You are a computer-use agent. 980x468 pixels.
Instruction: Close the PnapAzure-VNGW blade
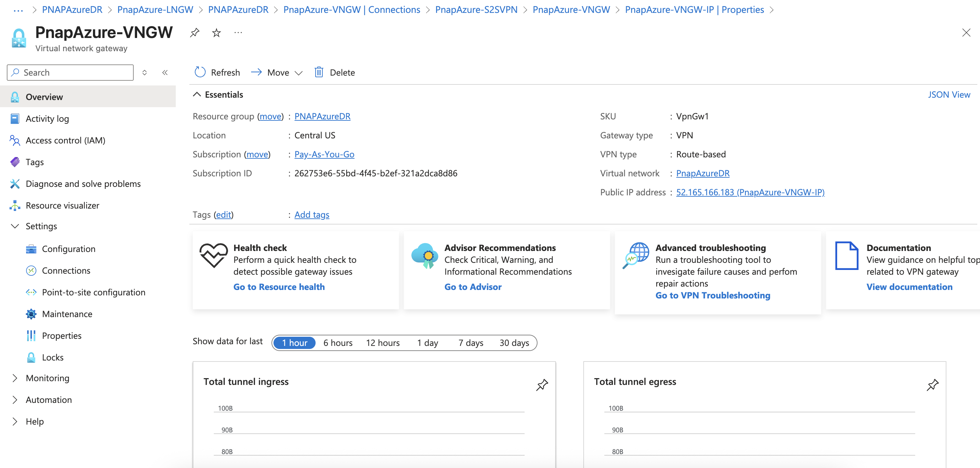(x=966, y=33)
